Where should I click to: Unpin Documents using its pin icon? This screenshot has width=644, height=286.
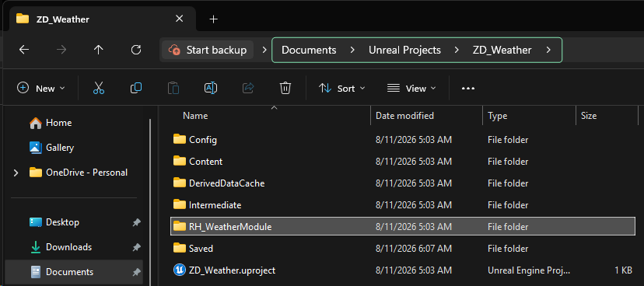click(x=136, y=272)
